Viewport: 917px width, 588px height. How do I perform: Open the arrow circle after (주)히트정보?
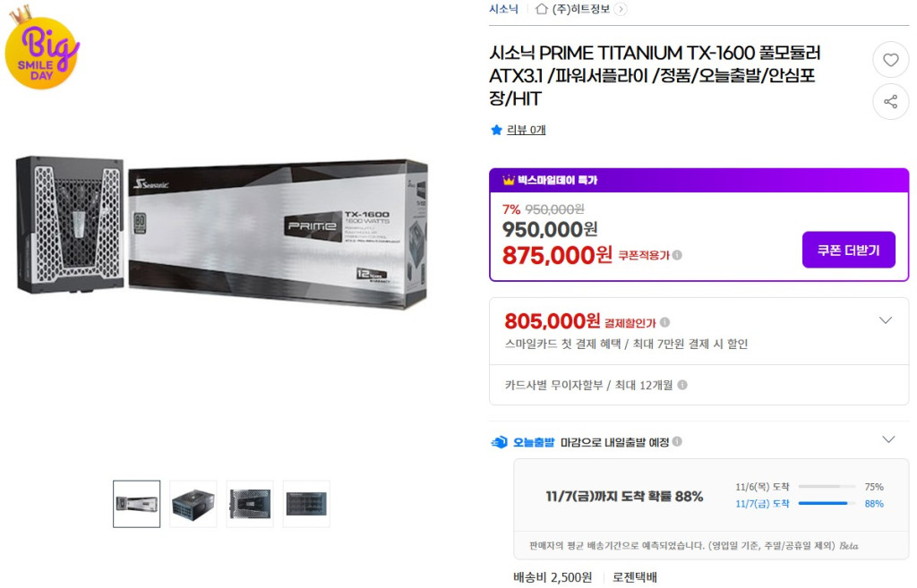(x=621, y=9)
